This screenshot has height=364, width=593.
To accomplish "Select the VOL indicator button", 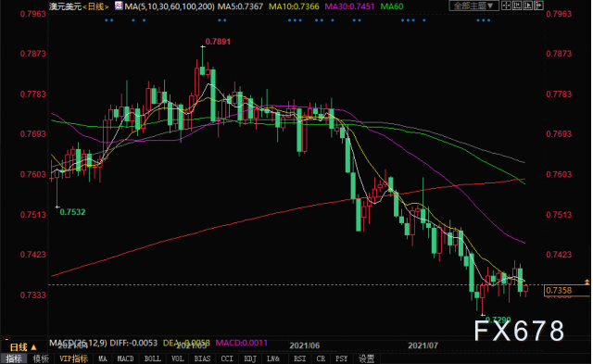I will point(177,358).
